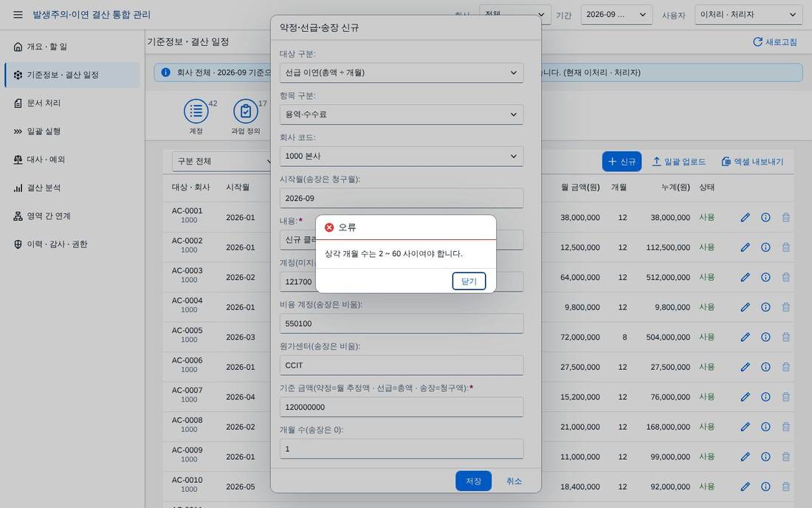The width and height of the screenshot is (812, 508).
Task: Open 문서 처리 in the sidebar
Action: [72, 103]
